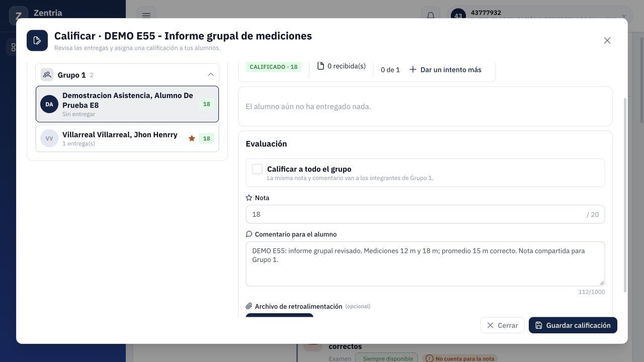Click the dialog's vertical scrollbar

pos(625,195)
